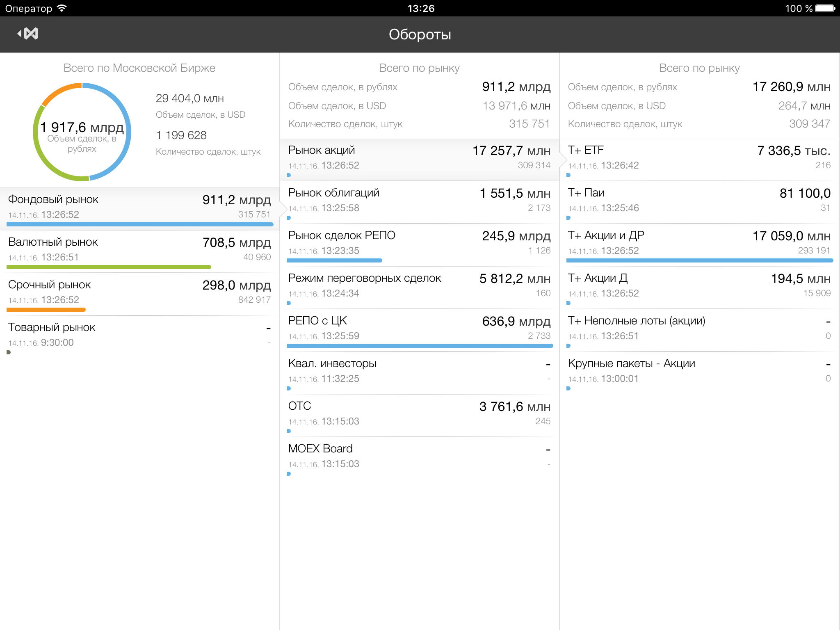
Task: Open the Срочный рынок row
Action: 139,292
